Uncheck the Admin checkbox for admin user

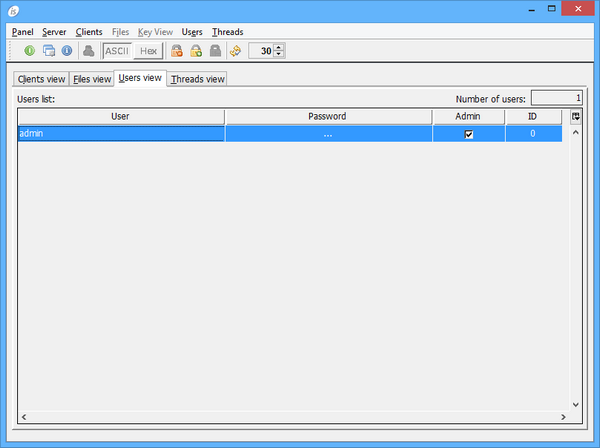[x=468, y=134]
